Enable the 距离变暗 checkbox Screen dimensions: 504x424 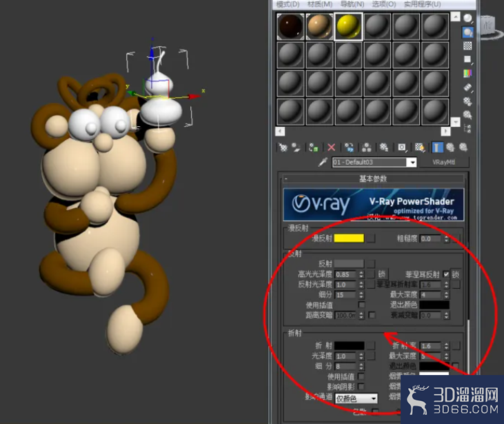tap(372, 315)
